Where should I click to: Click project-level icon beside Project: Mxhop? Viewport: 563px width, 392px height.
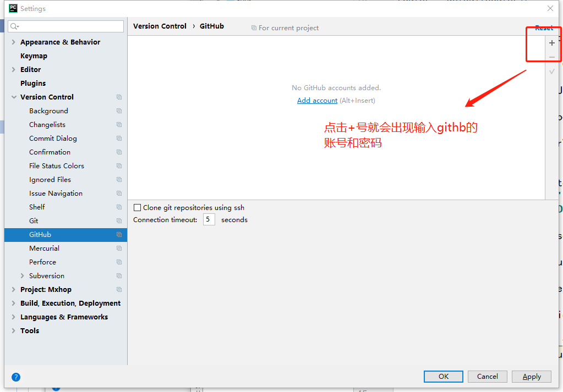pos(119,289)
